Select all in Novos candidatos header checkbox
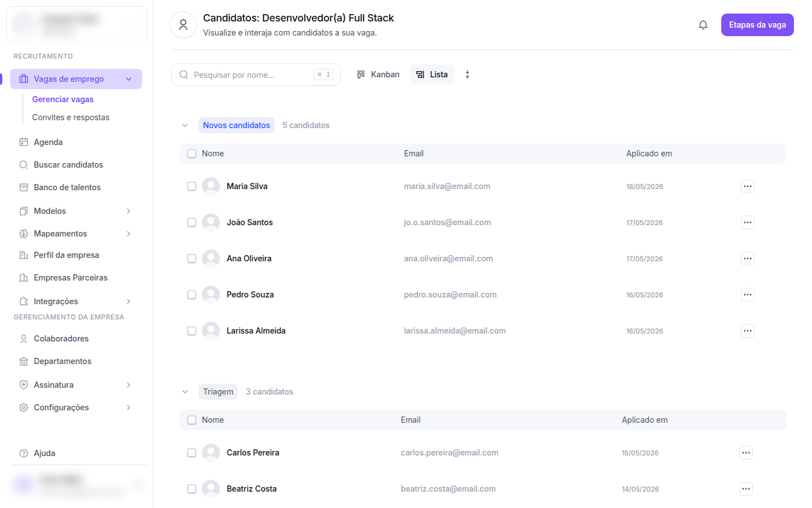Viewport: 812px width, 508px height. coord(192,154)
